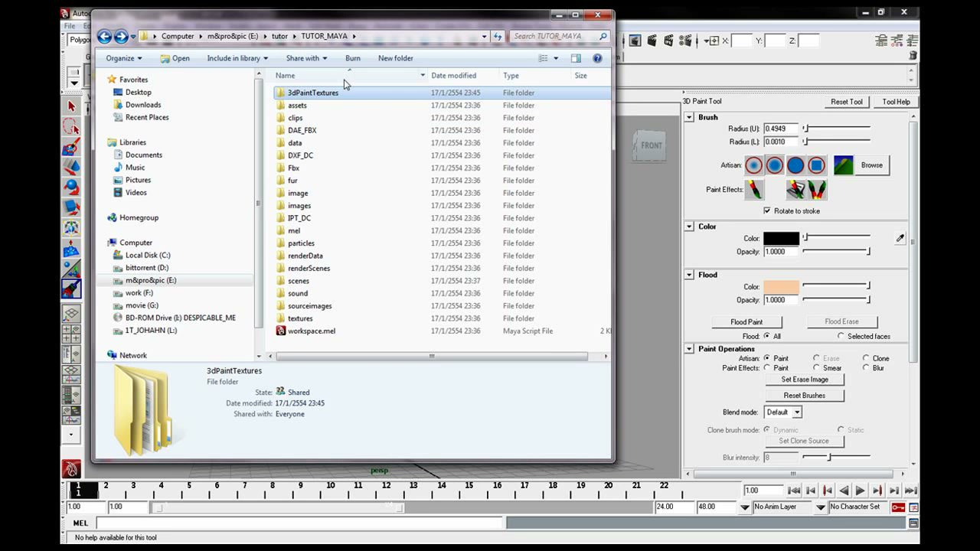Toggle the Rotate to stroke checkbox
The image size is (980, 551).
pyautogui.click(x=767, y=210)
